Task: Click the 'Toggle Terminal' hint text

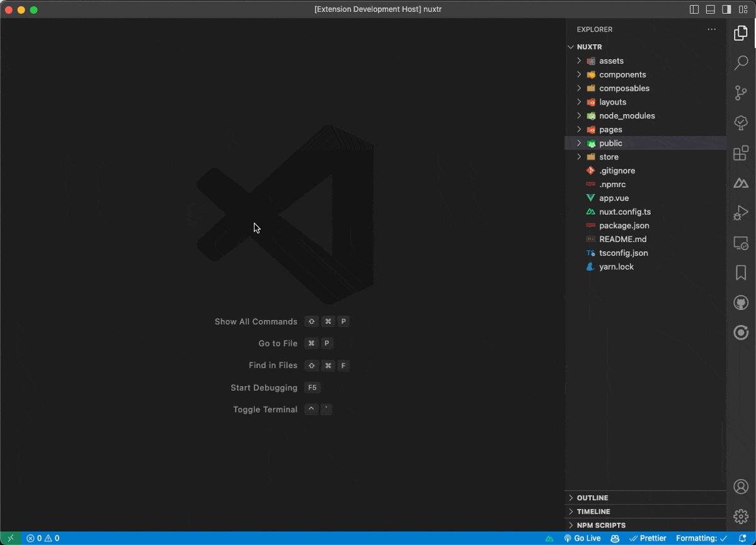Action: (x=265, y=410)
